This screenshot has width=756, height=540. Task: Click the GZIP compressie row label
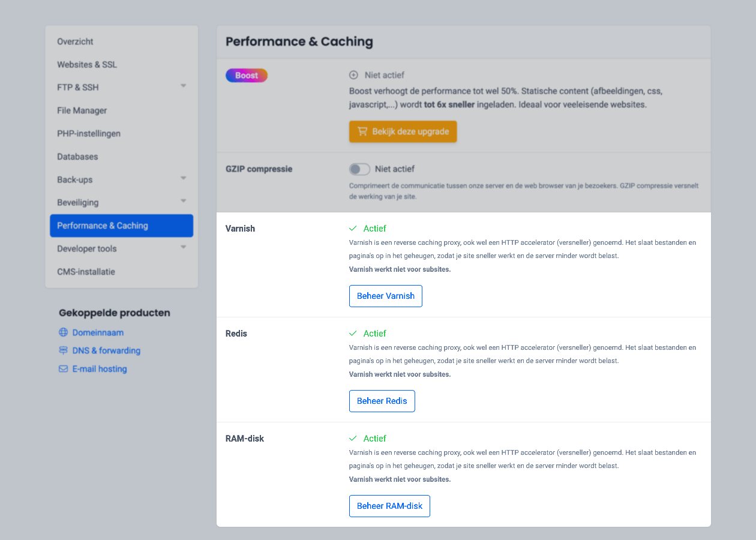tap(259, 169)
